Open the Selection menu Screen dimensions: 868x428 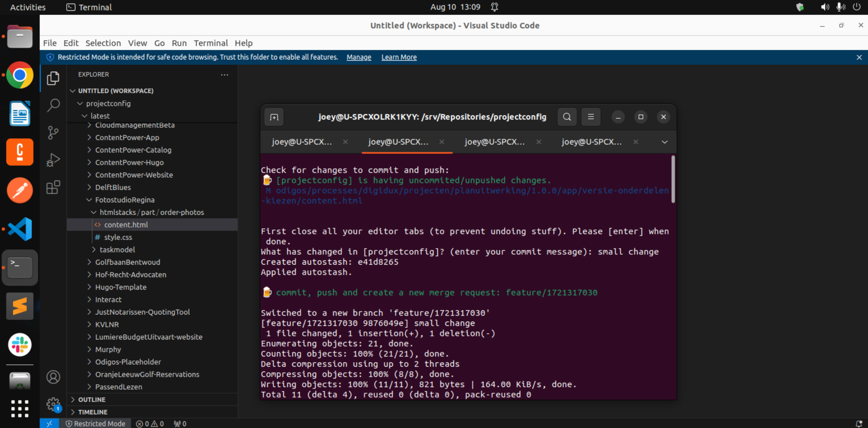click(103, 43)
